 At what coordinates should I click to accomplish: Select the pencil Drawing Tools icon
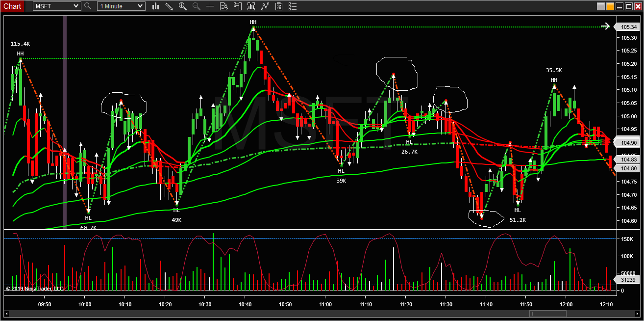tap(169, 6)
